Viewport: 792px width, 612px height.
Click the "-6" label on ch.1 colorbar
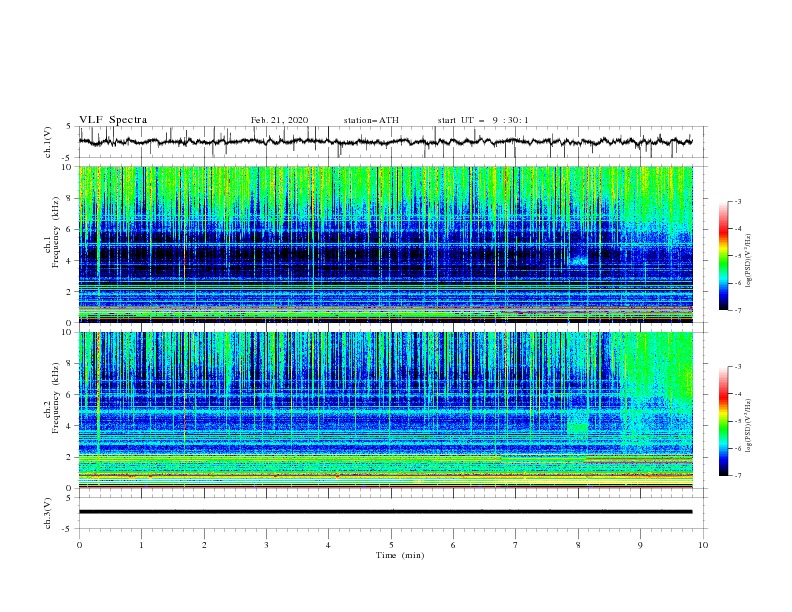coord(738,283)
